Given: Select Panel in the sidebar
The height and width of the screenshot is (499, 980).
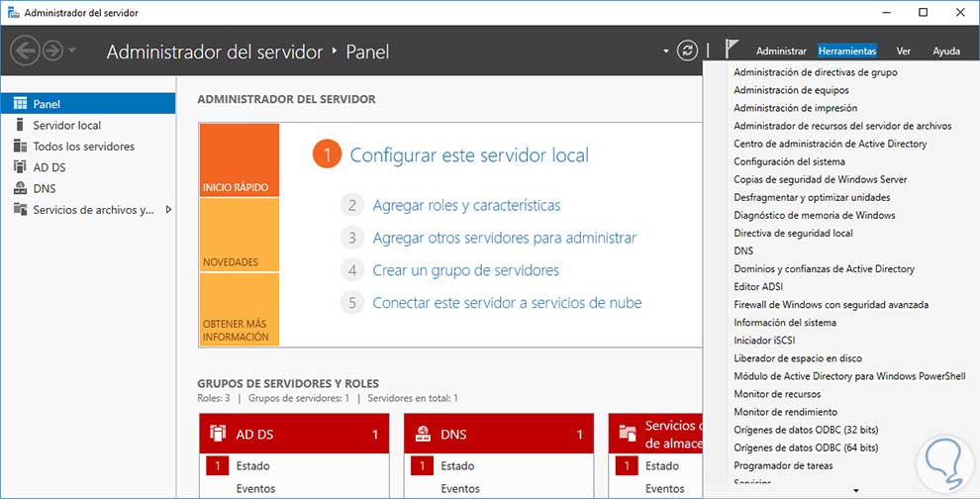Looking at the screenshot, I should pos(87,104).
